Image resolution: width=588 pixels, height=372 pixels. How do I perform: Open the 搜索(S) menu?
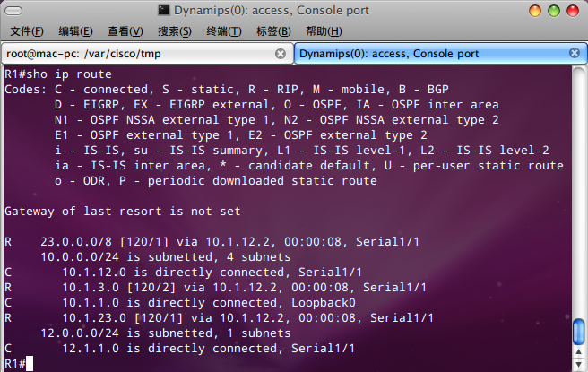(175, 31)
